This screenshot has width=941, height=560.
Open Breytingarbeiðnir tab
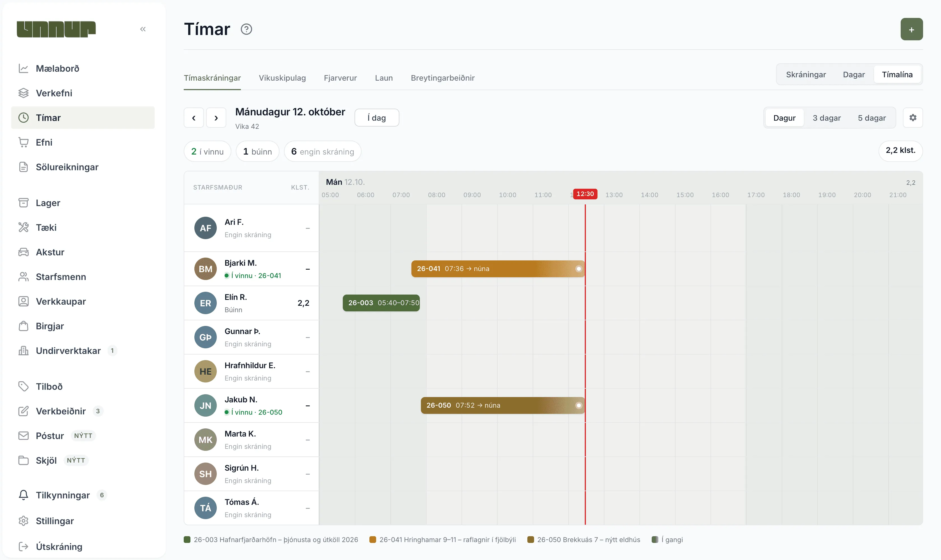coord(443,78)
